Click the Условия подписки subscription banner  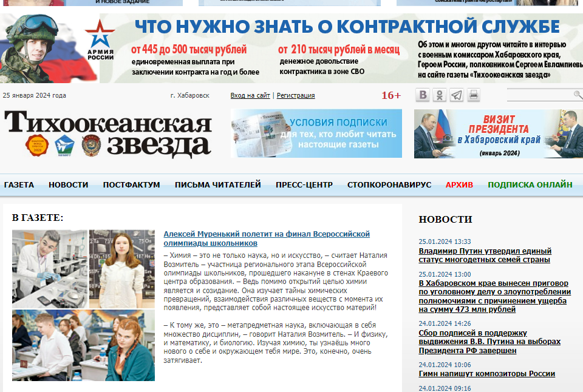[316, 133]
